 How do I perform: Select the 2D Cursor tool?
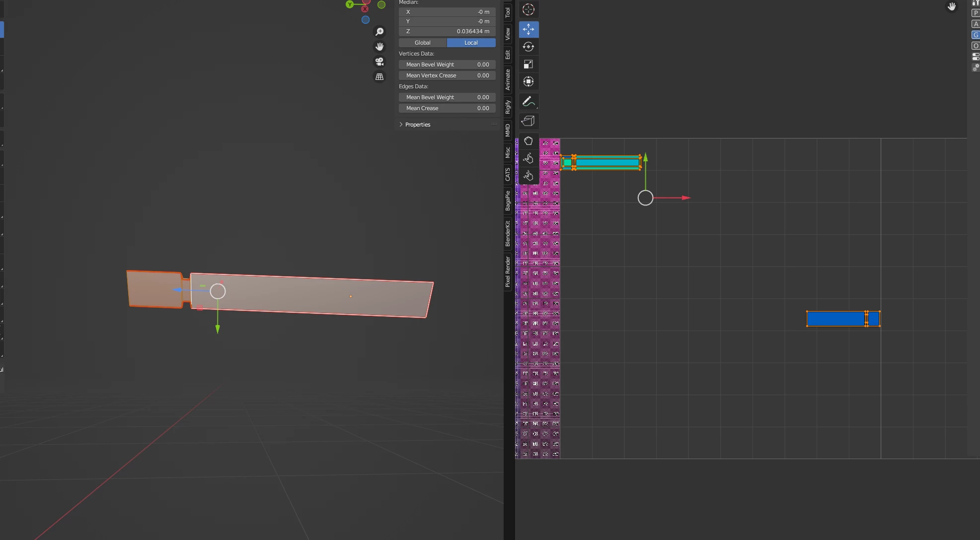click(x=528, y=9)
